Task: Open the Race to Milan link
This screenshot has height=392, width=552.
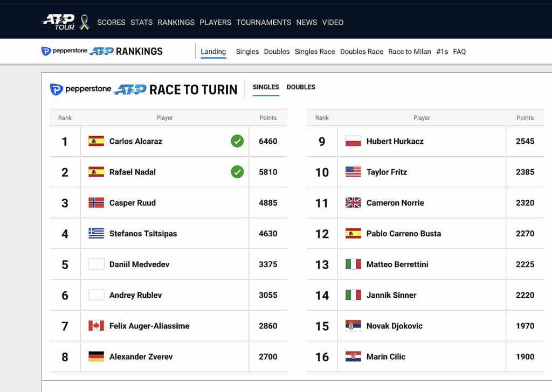Action: coord(410,52)
